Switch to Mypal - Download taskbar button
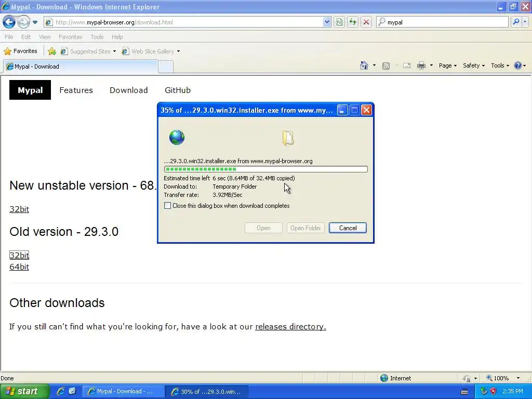This screenshot has height=399, width=532. 124,392
